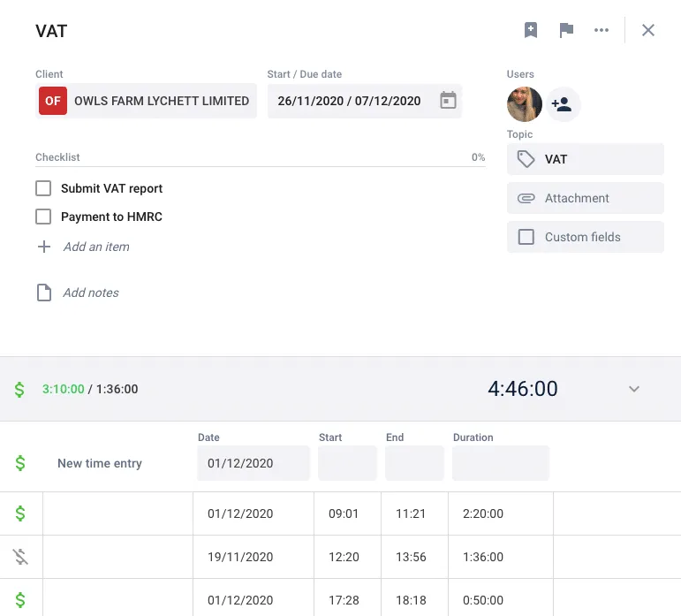Open the calendar date picker icon
Image resolution: width=681 pixels, height=616 pixels.
[448, 101]
